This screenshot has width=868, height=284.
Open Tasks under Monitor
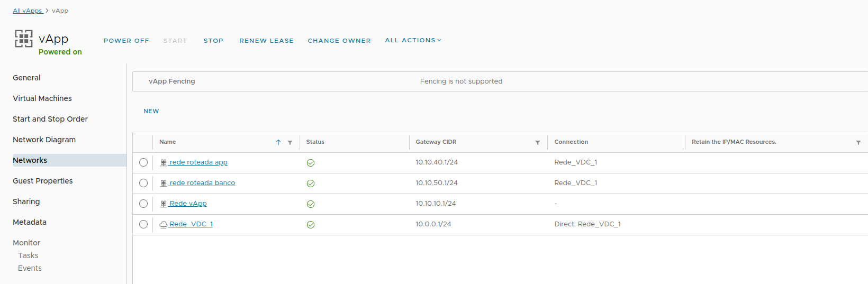click(28, 255)
